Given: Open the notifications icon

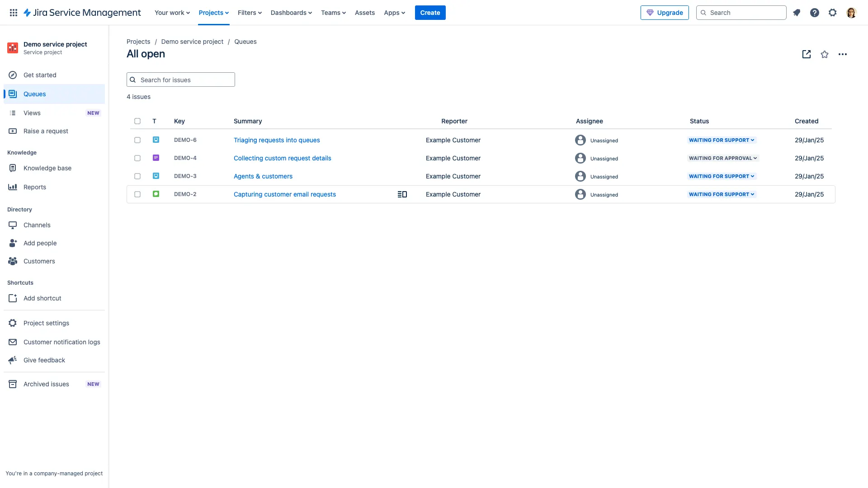Looking at the screenshot, I should (x=797, y=13).
